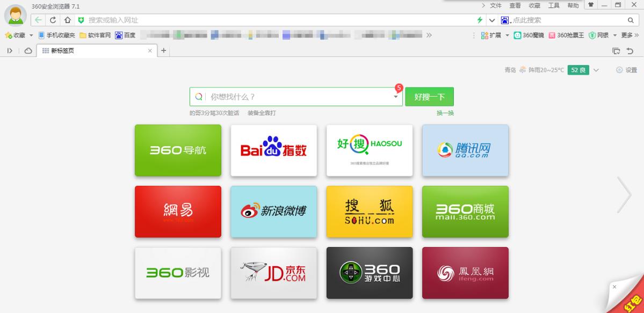
Task: Open the 360导航 tile
Action: coord(178,150)
